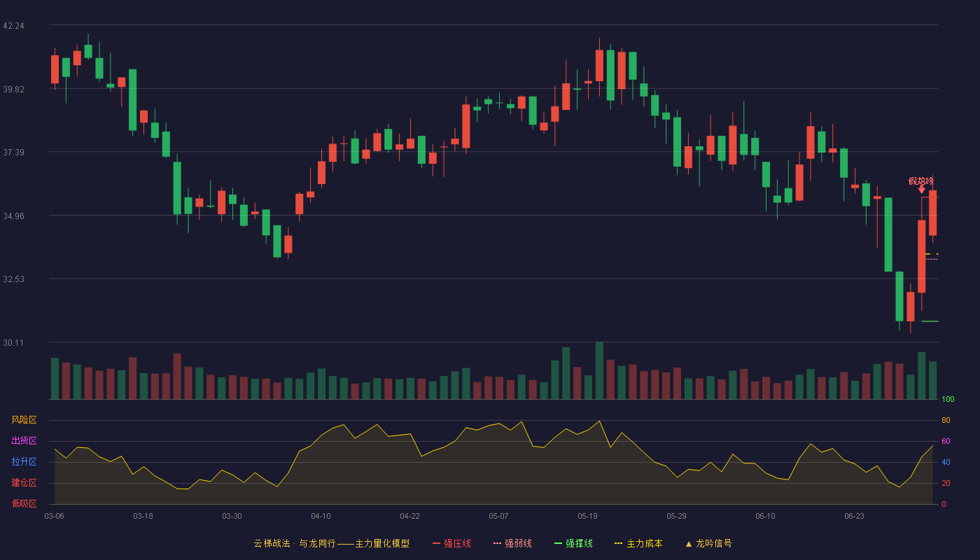Select the 风险区 zone label
Screen dimensions: 980x560
coord(24,420)
